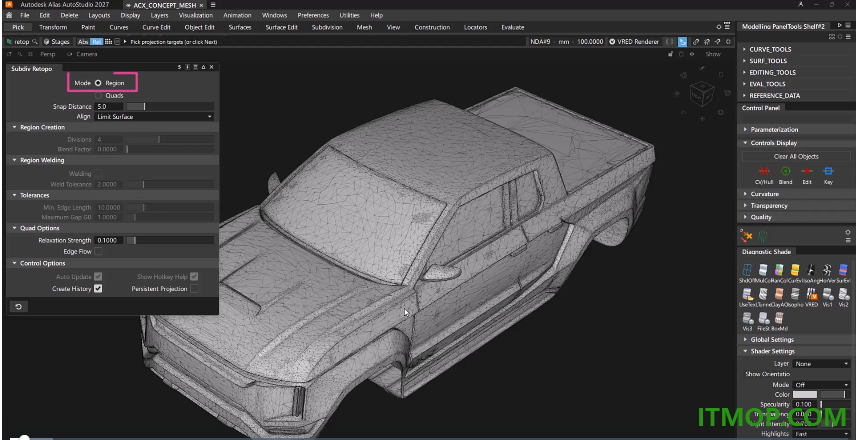Click the grid snap icon near Rel

tap(109, 41)
